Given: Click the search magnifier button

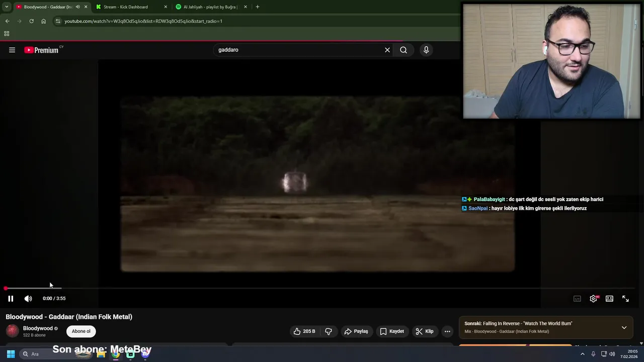Looking at the screenshot, I should [404, 50].
